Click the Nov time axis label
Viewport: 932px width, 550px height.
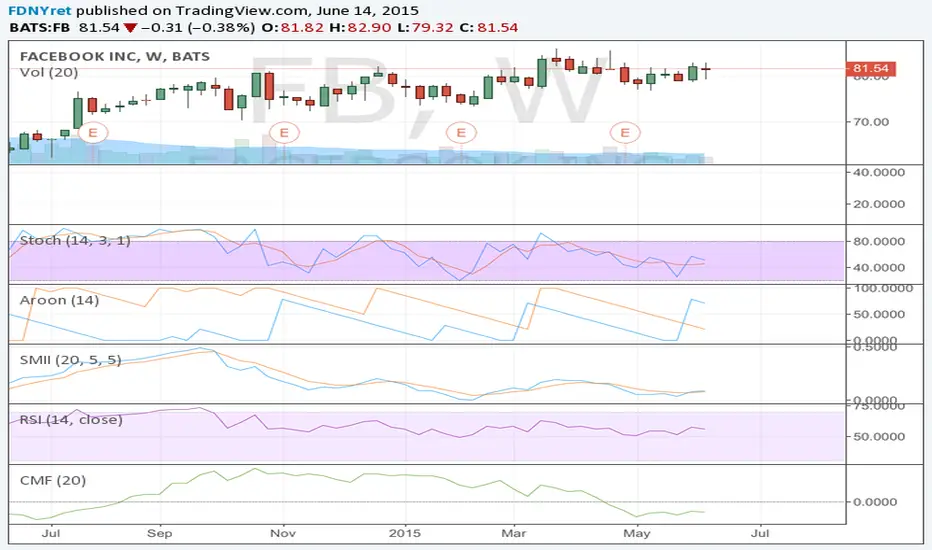pyautogui.click(x=283, y=533)
